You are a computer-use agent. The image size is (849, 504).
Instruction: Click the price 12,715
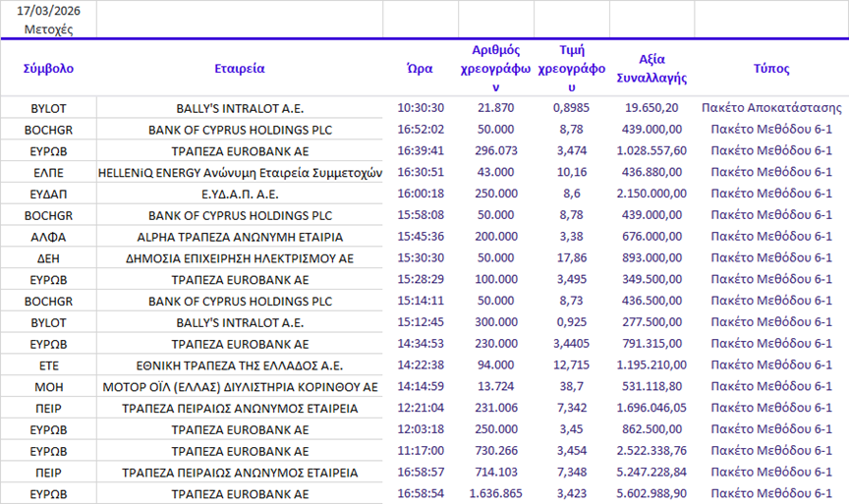click(571, 364)
